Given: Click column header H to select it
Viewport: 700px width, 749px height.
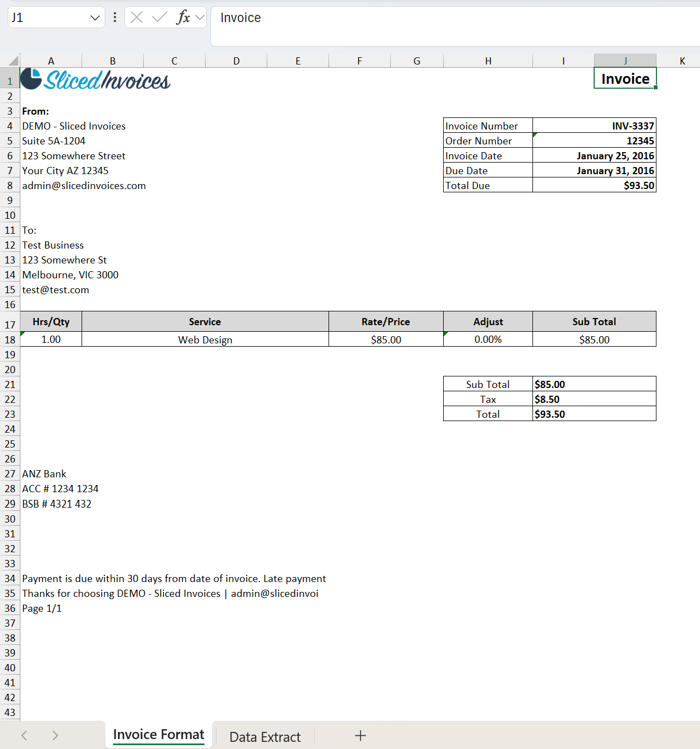Looking at the screenshot, I should click(487, 60).
